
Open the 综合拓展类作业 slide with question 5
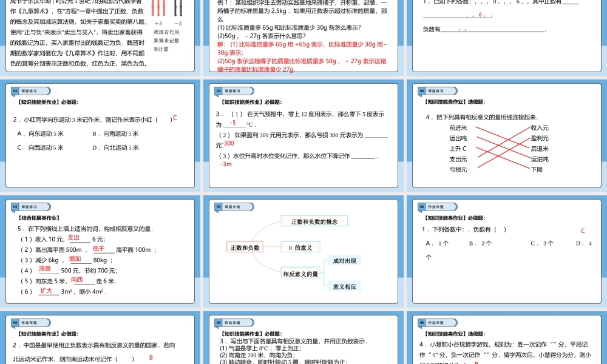click(100, 251)
